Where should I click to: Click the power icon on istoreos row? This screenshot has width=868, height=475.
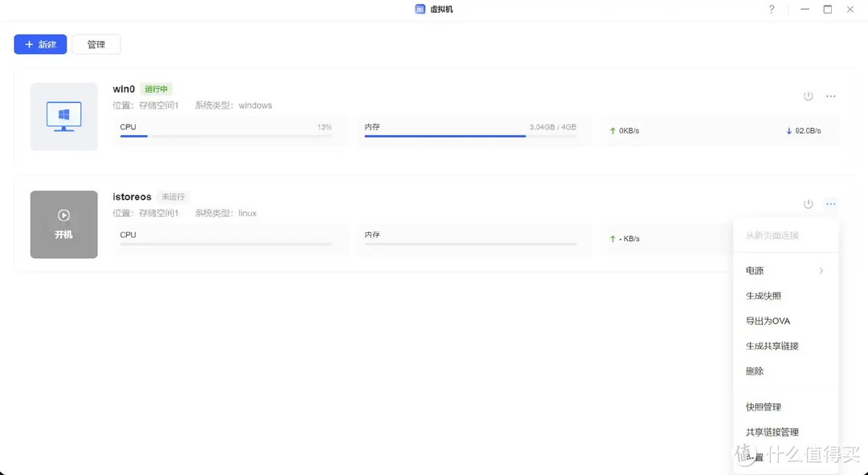point(808,204)
